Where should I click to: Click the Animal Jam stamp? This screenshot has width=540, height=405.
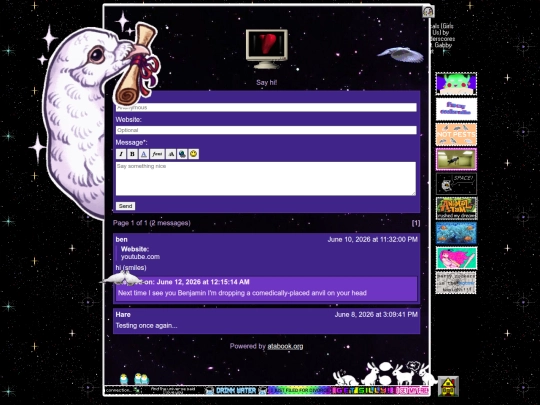point(456,208)
